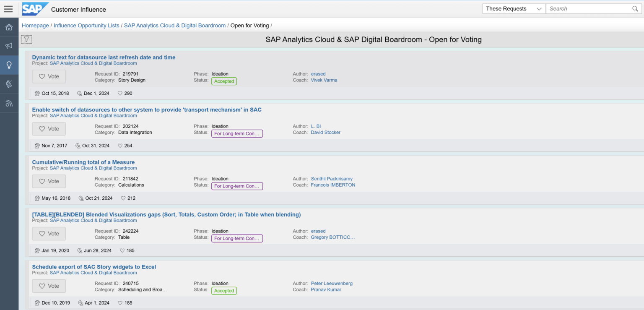Click the Home icon in the sidebar
This screenshot has width=644, height=310.
pyautogui.click(x=9, y=26)
